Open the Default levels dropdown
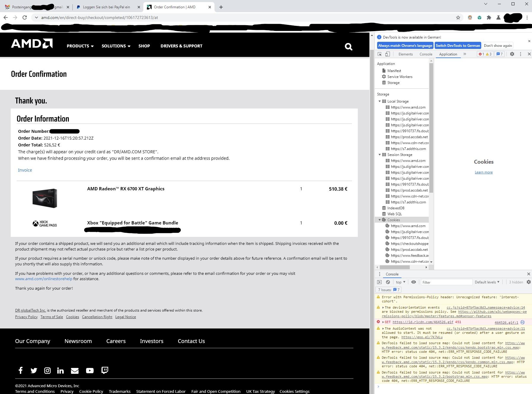532x394 pixels. click(487, 282)
